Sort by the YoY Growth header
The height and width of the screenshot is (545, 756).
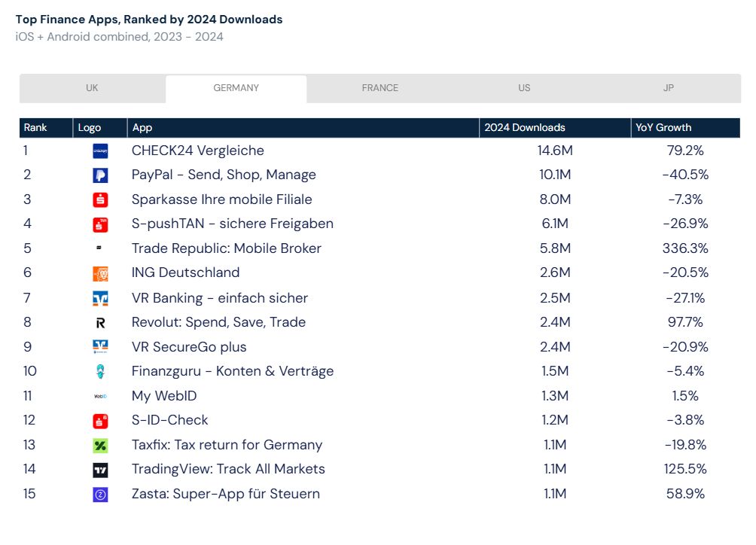[x=686, y=128]
